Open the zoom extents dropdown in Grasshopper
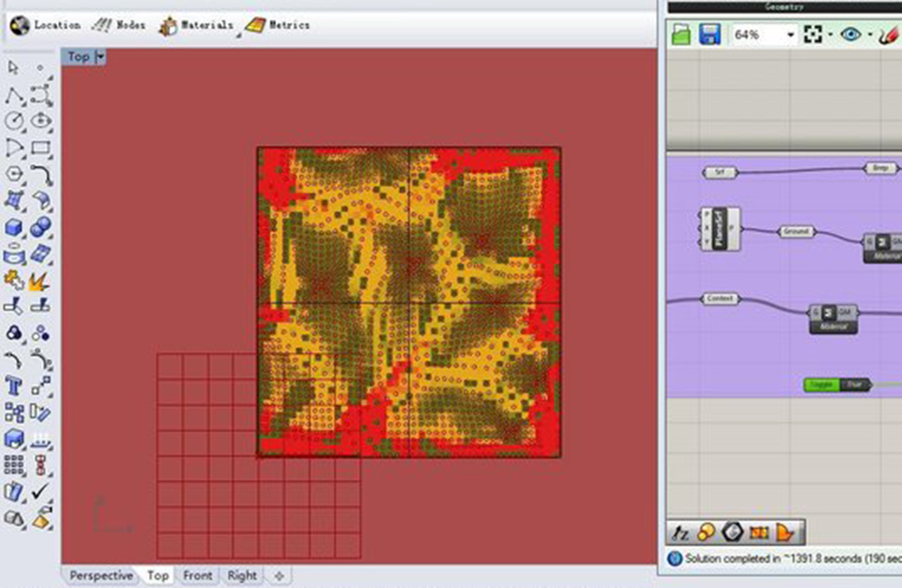 [x=830, y=34]
